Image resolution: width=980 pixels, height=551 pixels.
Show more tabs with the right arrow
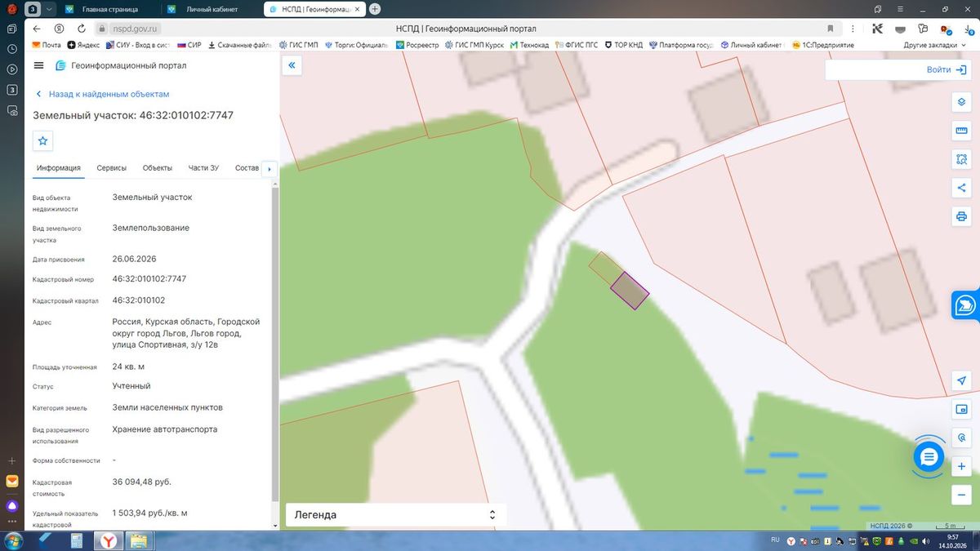pos(269,169)
